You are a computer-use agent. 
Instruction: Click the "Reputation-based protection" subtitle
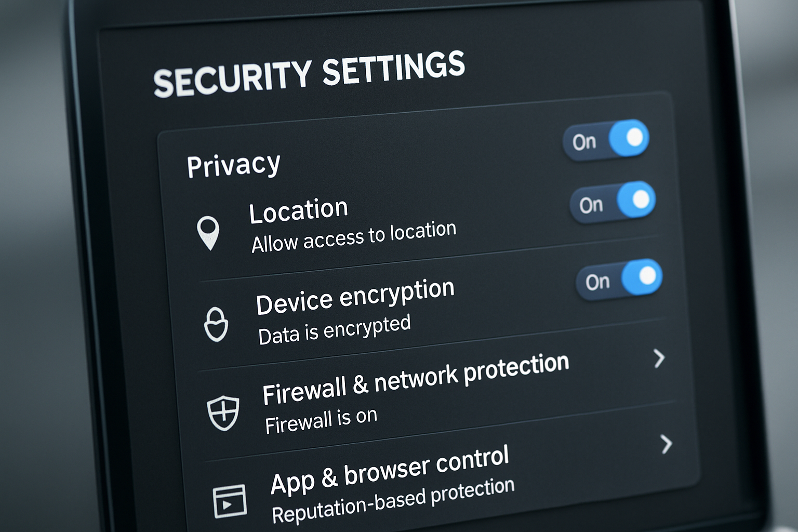point(393,501)
